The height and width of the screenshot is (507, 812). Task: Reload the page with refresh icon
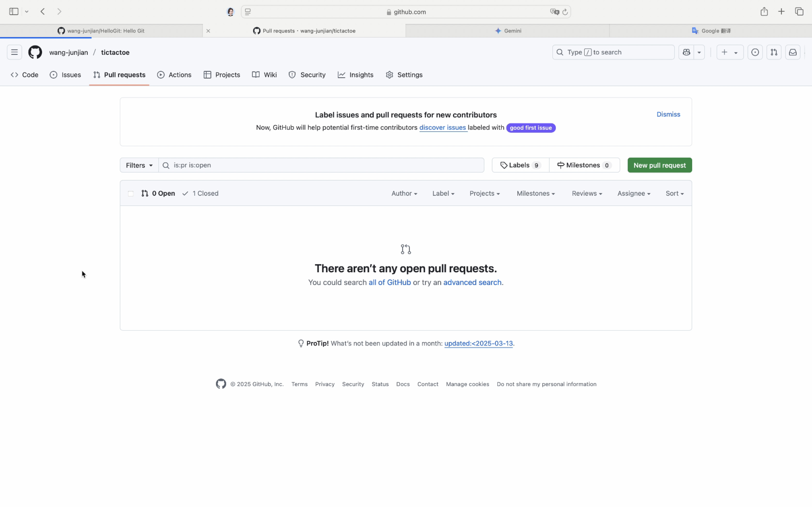pyautogui.click(x=565, y=12)
